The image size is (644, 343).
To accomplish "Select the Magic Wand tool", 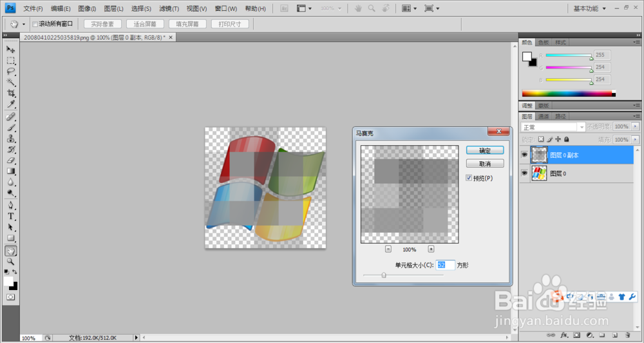I will pyautogui.click(x=11, y=83).
